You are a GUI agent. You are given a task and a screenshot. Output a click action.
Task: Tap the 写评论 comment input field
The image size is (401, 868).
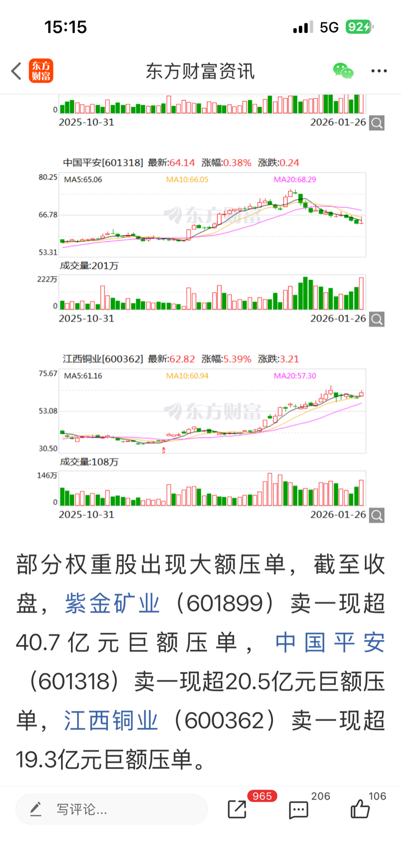click(x=112, y=810)
